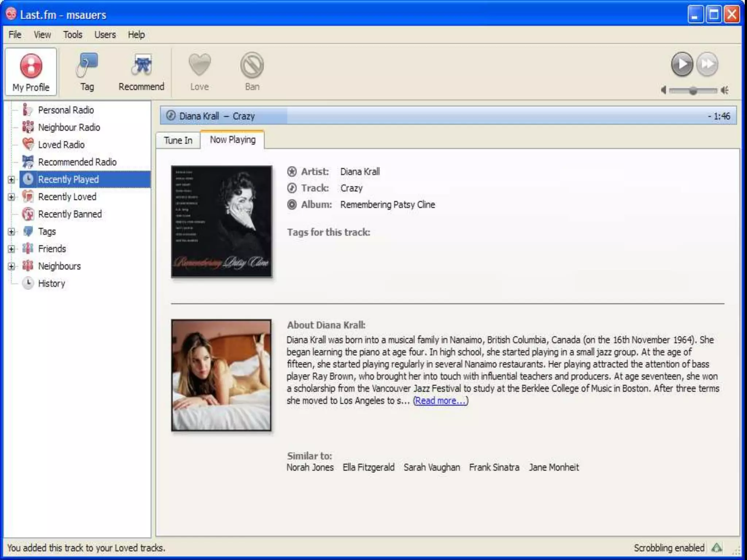The width and height of the screenshot is (747, 560).
Task: Maximize the Last.fm window
Action: (x=714, y=15)
